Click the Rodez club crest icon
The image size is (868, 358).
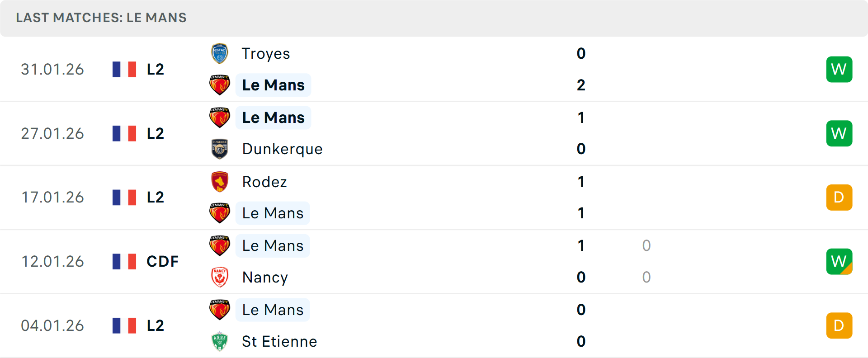coord(220,182)
